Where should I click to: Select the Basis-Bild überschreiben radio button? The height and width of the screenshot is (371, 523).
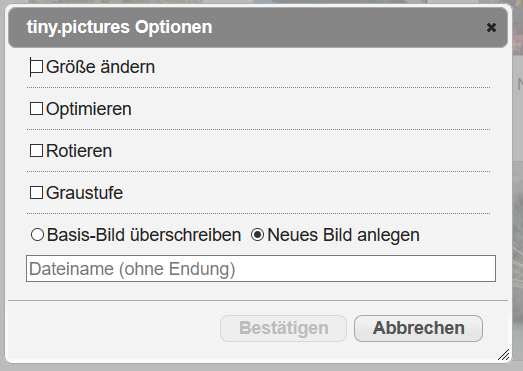[x=37, y=235]
